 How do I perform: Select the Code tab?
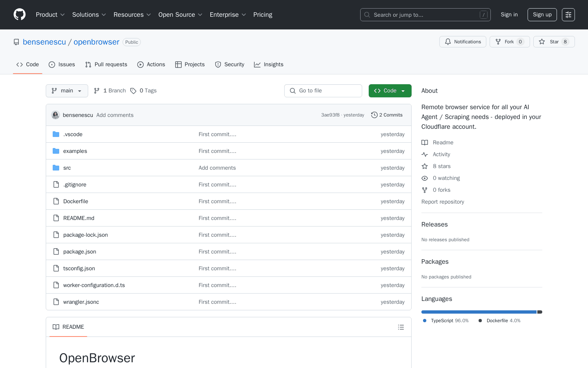(x=28, y=65)
